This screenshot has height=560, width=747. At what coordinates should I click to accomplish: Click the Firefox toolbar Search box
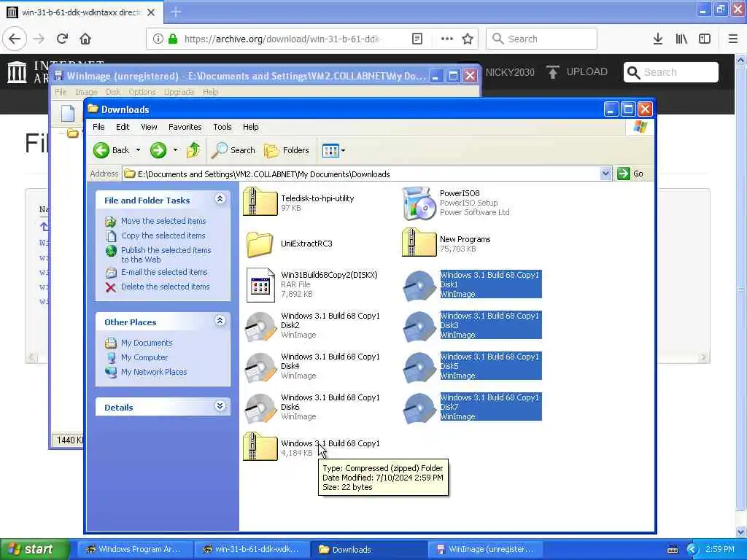[x=541, y=39]
